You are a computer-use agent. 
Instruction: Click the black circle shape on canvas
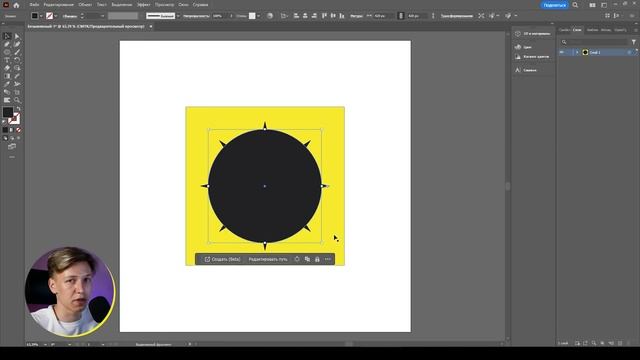point(265,186)
